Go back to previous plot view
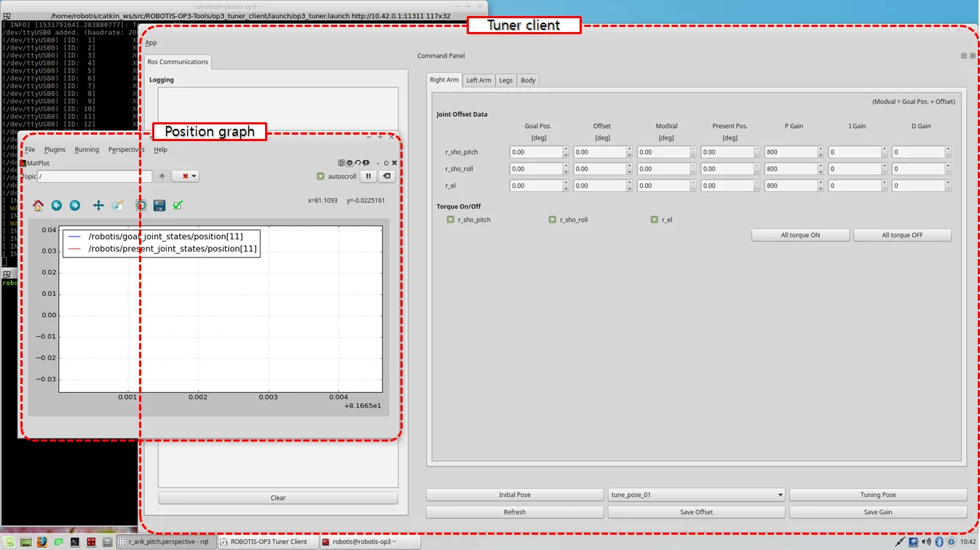The height and width of the screenshot is (550, 980). pos(56,206)
